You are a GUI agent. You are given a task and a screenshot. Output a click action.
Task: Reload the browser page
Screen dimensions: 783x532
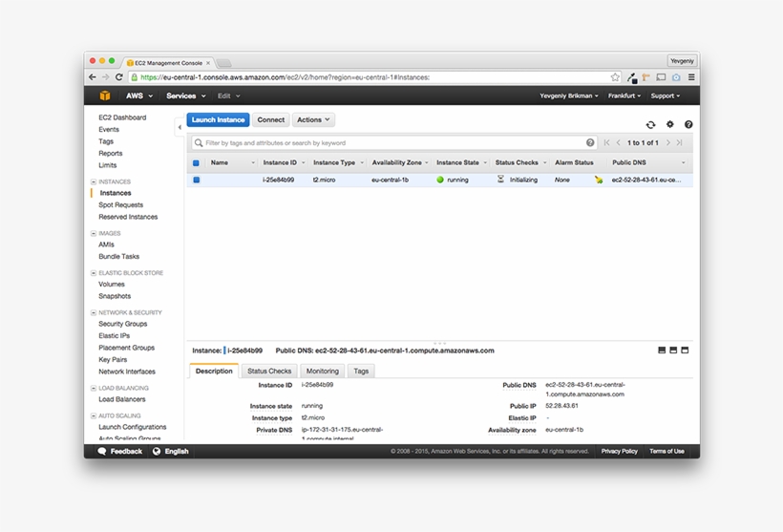pos(118,77)
